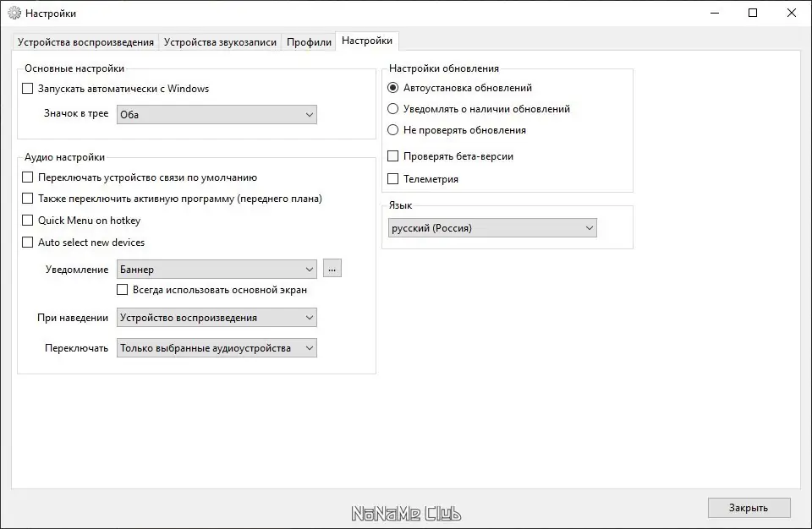Enable Quick Menu on hotkey

pyautogui.click(x=27, y=221)
